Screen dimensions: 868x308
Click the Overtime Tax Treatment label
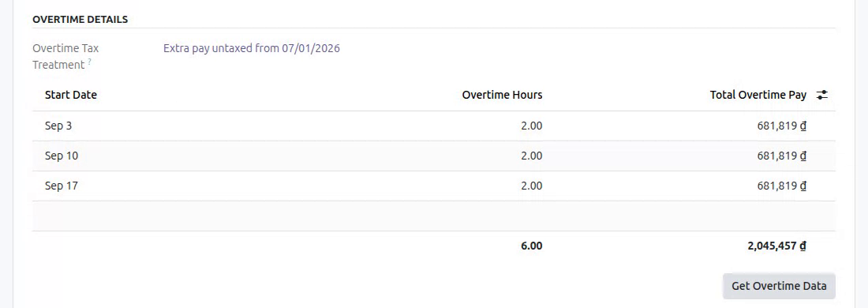[x=65, y=57]
